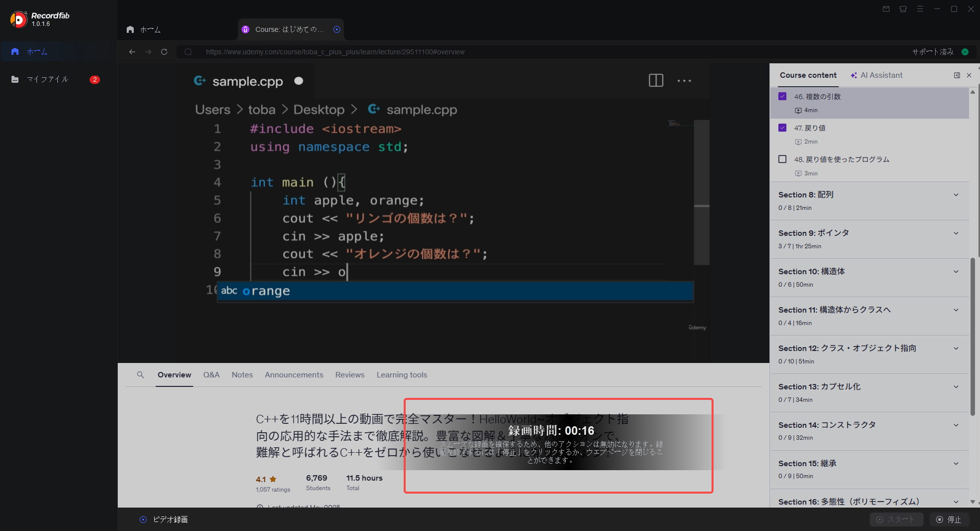Select the Announcements tab
980x531 pixels.
click(294, 375)
